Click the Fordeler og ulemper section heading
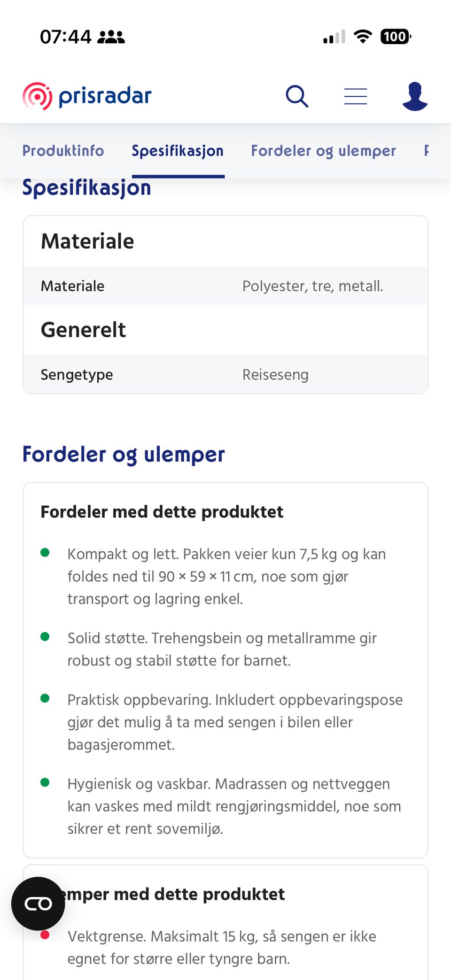The image size is (451, 980). click(x=124, y=455)
